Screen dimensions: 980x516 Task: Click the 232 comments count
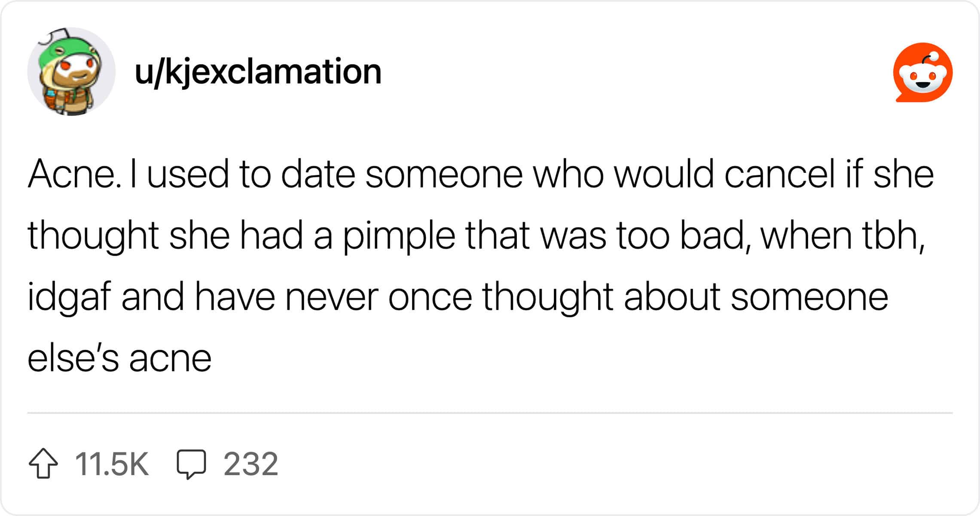pos(251,464)
